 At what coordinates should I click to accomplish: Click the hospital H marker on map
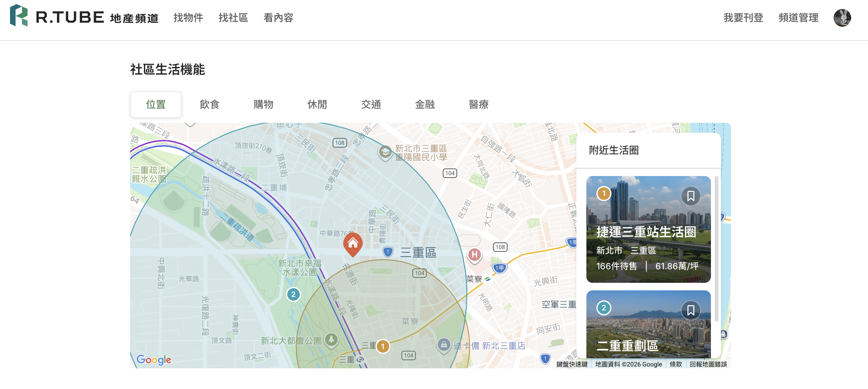coord(474,255)
